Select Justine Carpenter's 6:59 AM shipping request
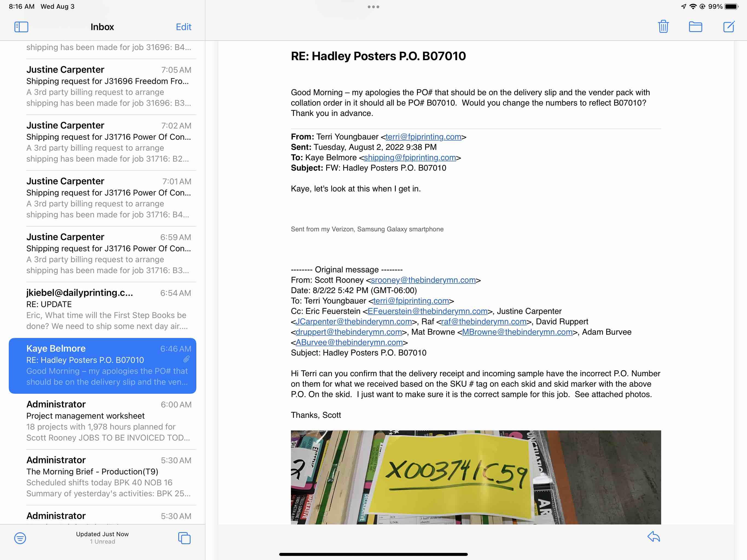The image size is (747, 560). pos(108,253)
